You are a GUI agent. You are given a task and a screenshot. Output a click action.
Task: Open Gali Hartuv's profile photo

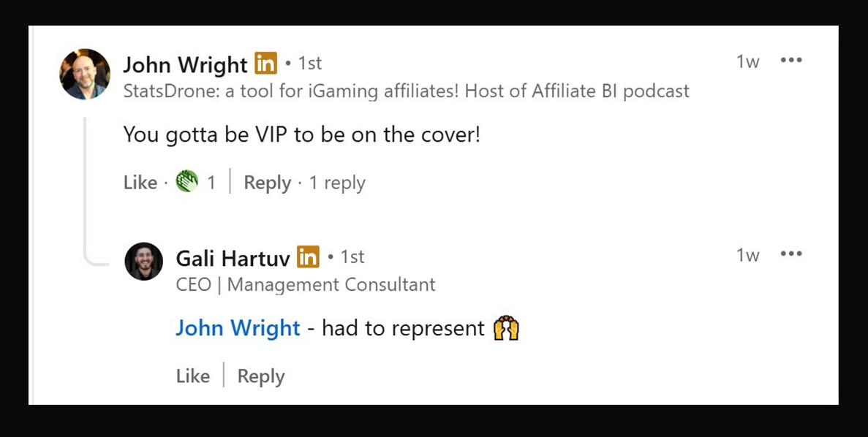pyautogui.click(x=144, y=261)
